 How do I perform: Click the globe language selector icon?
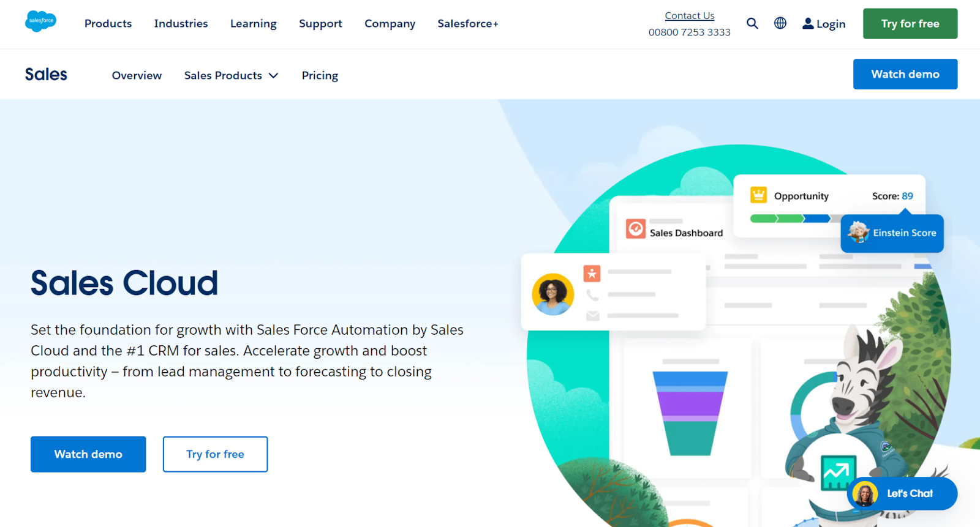coord(780,23)
